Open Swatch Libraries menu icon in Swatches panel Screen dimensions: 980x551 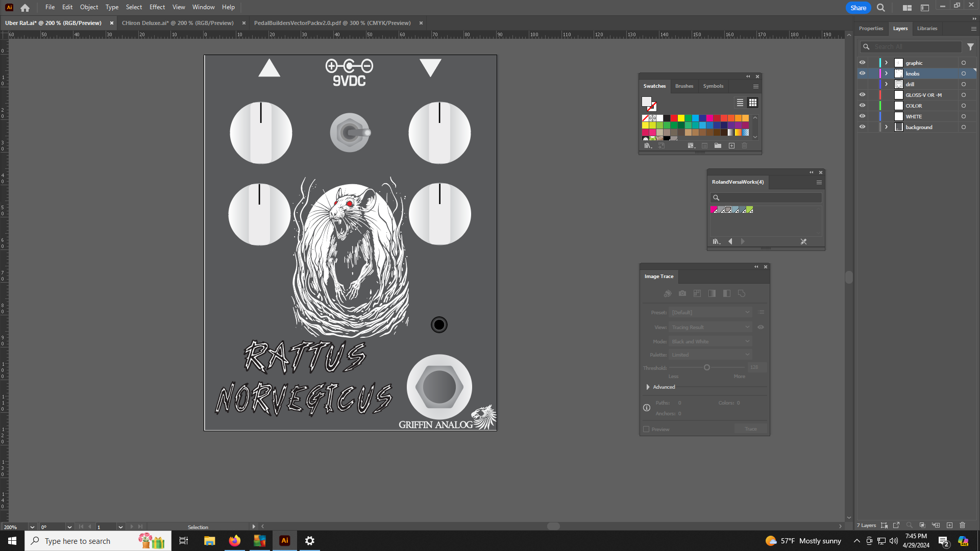click(x=648, y=146)
